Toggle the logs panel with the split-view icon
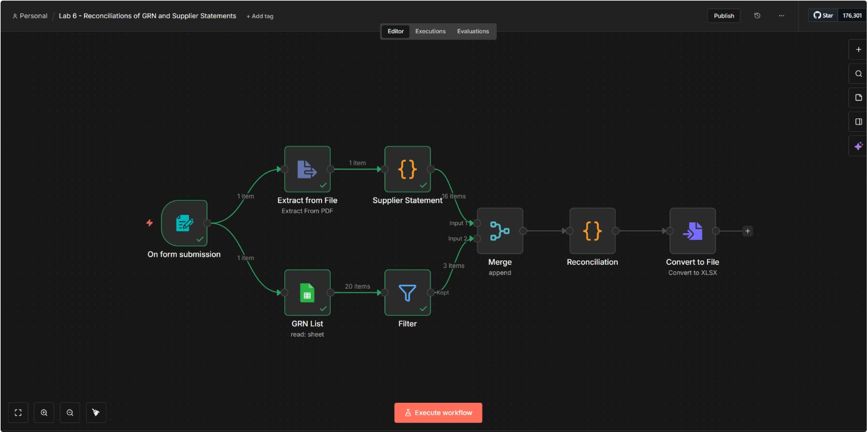Viewport: 868px width, 432px height. click(x=858, y=121)
